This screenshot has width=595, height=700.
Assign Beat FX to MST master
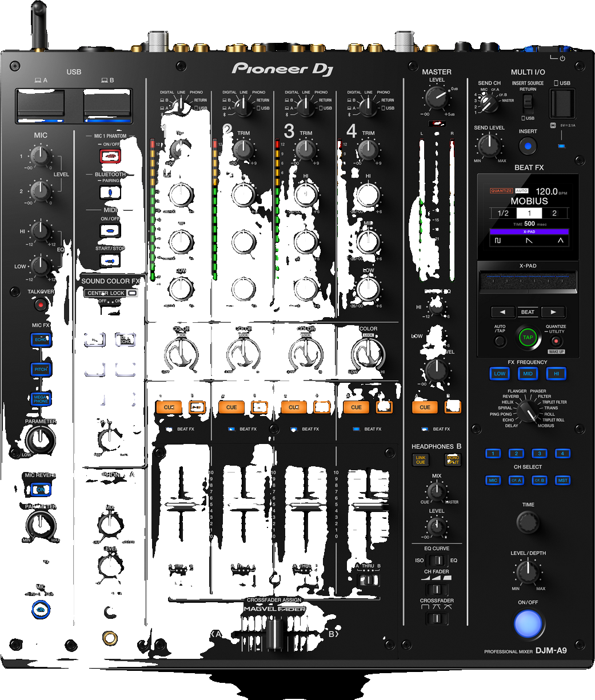tap(563, 481)
